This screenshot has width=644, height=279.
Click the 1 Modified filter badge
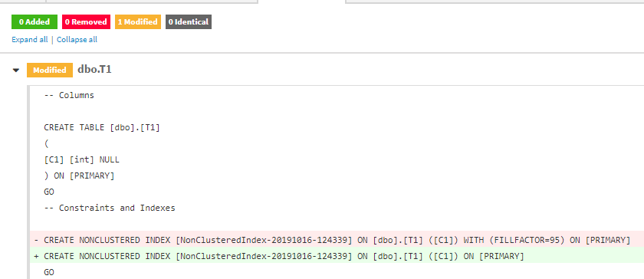click(x=137, y=21)
